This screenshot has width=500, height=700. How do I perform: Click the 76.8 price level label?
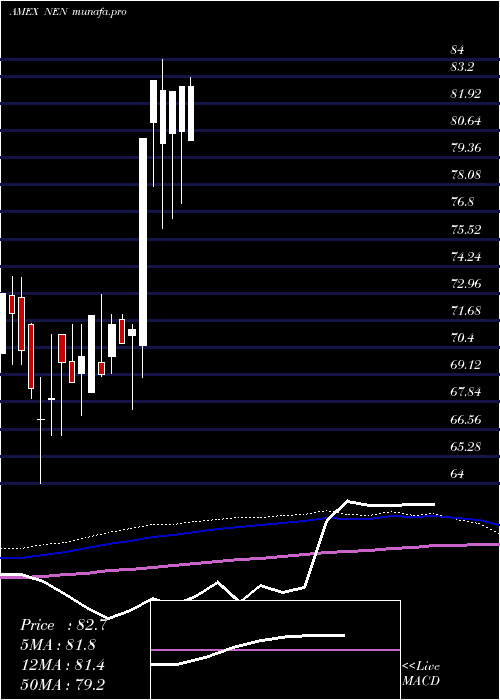coord(462,202)
